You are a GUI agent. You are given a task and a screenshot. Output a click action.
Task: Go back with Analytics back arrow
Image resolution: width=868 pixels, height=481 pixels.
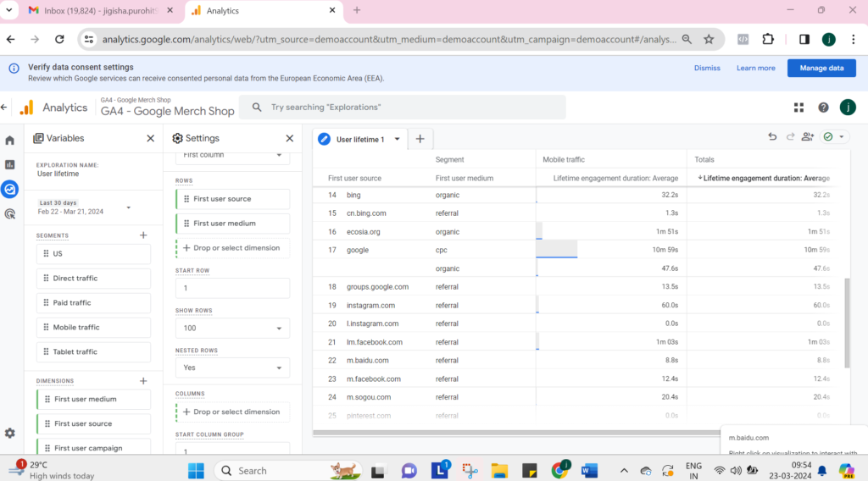tap(4, 108)
